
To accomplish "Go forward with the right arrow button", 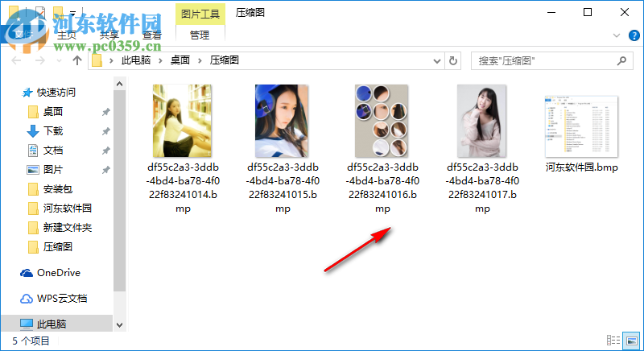I will (39, 60).
